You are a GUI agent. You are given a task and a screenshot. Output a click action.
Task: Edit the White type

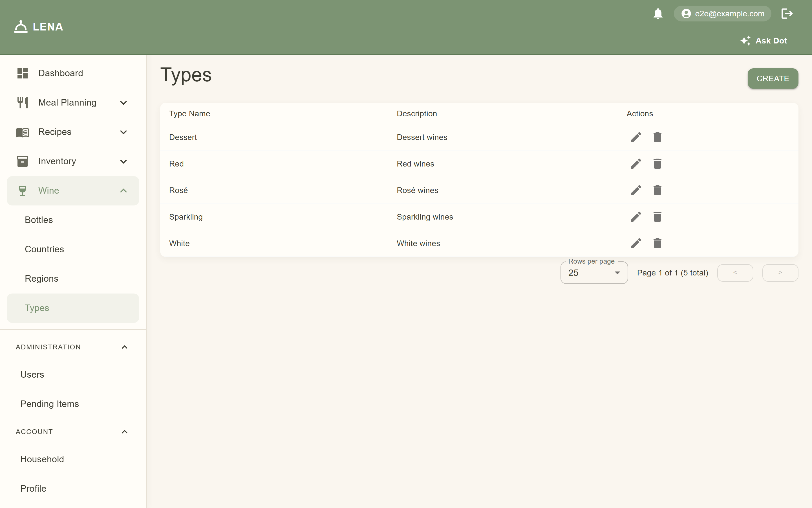tap(636, 243)
